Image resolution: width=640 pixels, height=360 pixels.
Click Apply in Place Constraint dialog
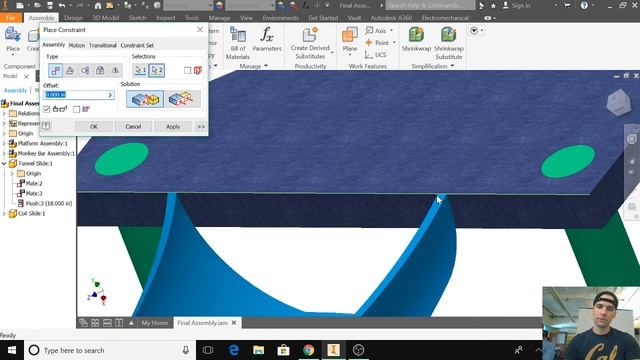coord(173,127)
